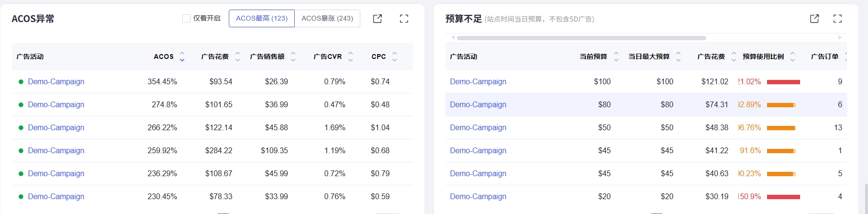Viewport: 868px width, 214px height.
Task: Open Demo-Campaign with $284.22 ad spend
Action: (56, 150)
